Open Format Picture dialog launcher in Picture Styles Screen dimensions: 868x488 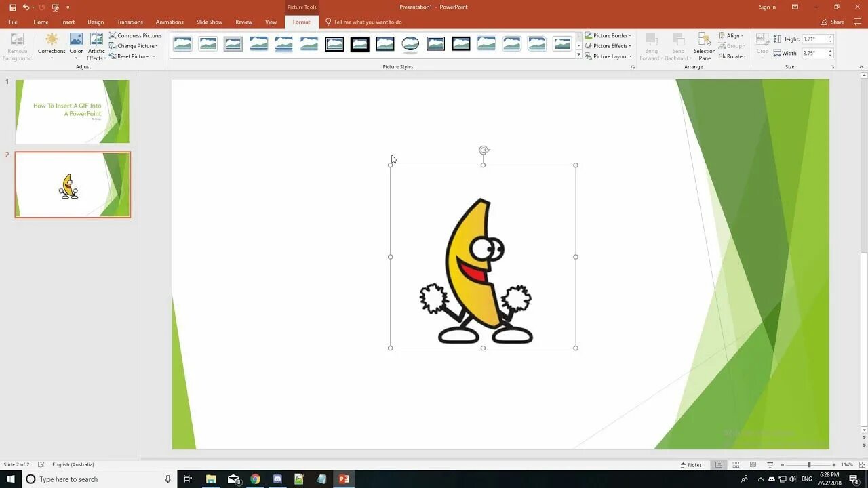[x=633, y=67]
